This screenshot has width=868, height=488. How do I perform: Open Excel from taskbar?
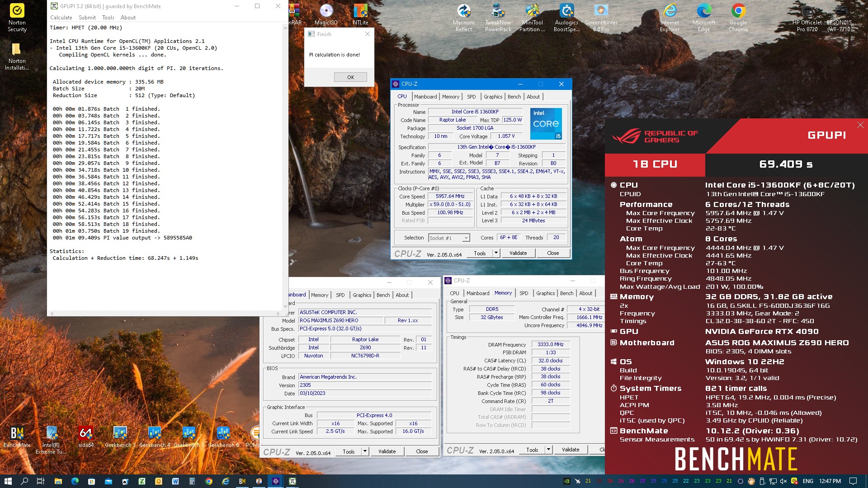(x=142, y=481)
